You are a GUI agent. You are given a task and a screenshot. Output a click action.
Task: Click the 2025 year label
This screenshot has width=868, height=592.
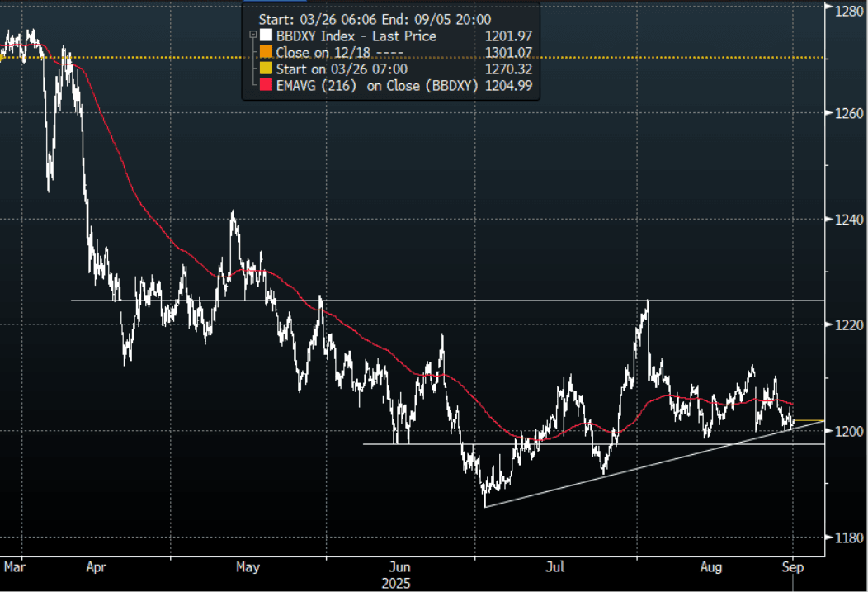(x=396, y=583)
